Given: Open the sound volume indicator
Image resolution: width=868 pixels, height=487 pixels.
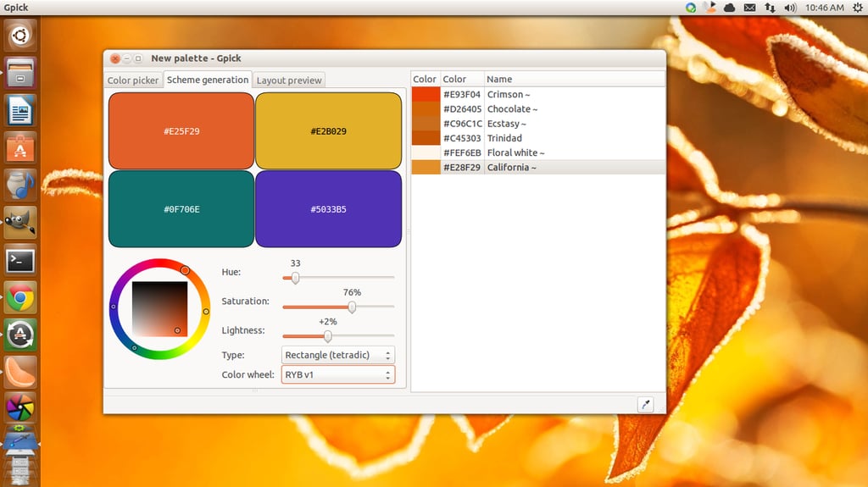Looking at the screenshot, I should pos(790,8).
